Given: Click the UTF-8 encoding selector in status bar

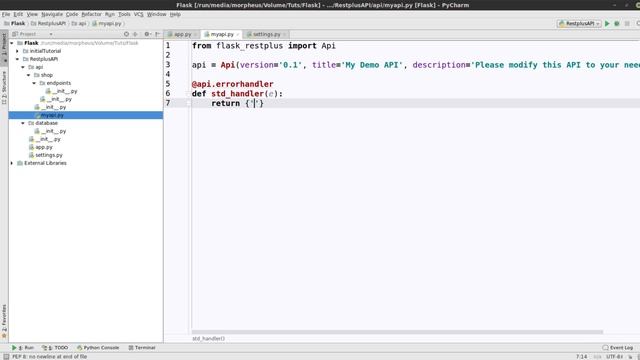Looking at the screenshot, I should click(615, 357).
